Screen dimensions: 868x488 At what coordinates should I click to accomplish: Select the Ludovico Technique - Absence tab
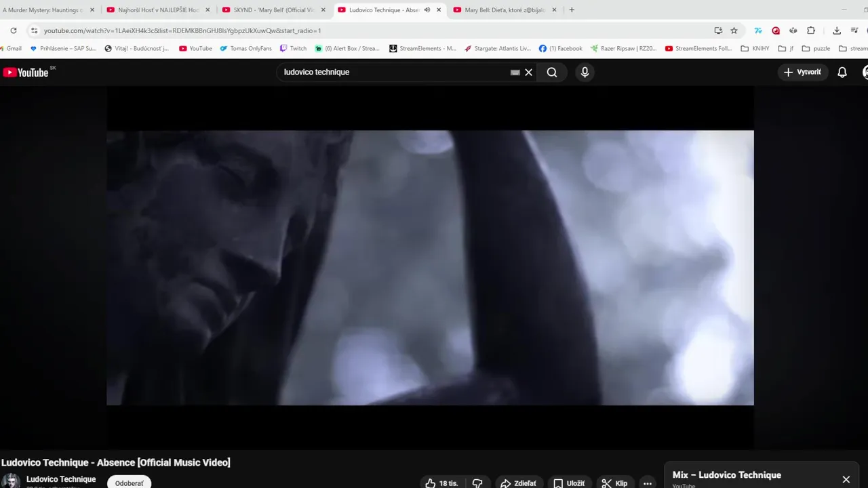pyautogui.click(x=383, y=10)
